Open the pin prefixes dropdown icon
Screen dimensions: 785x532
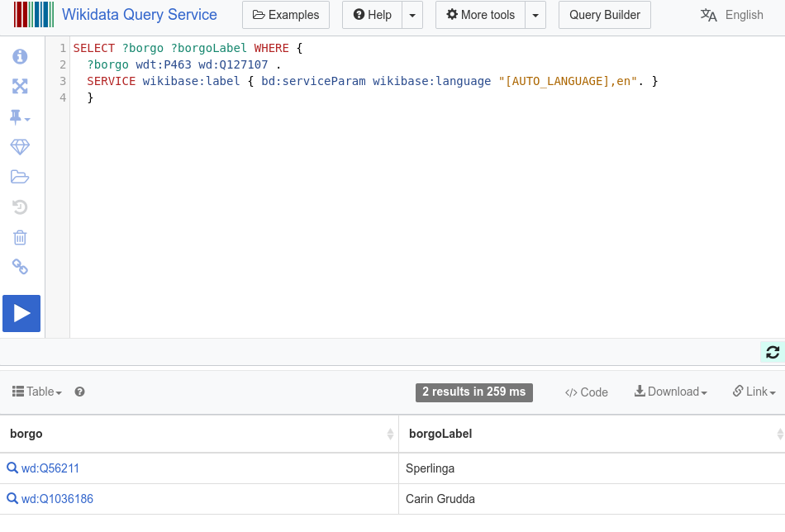pos(20,117)
